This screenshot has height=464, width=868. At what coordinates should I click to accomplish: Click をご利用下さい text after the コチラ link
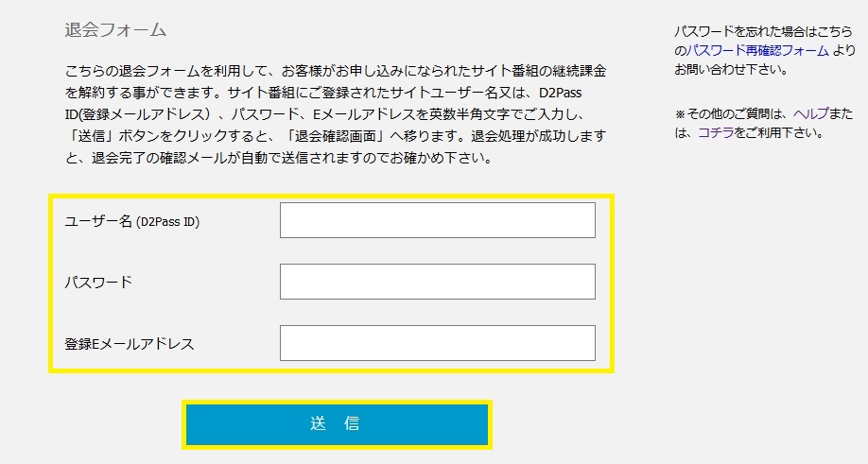(779, 132)
